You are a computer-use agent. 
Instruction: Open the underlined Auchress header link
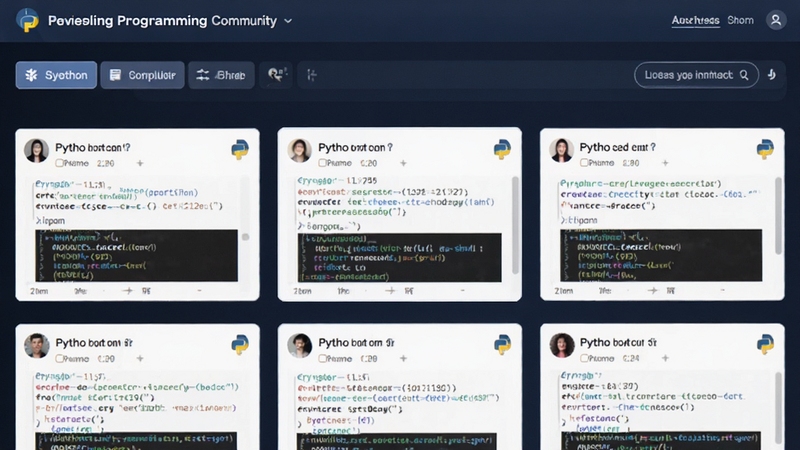[x=695, y=20]
